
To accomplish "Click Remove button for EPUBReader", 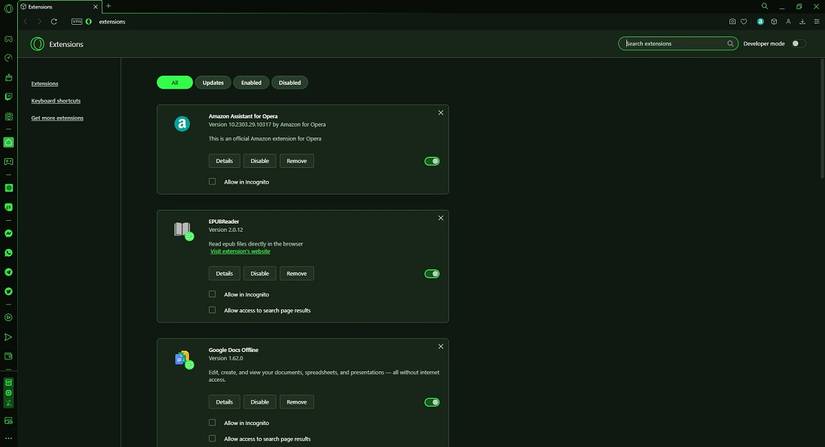I will 297,273.
